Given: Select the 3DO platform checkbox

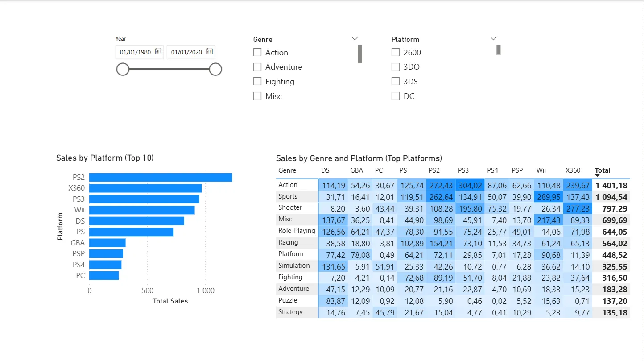Looking at the screenshot, I should point(396,67).
